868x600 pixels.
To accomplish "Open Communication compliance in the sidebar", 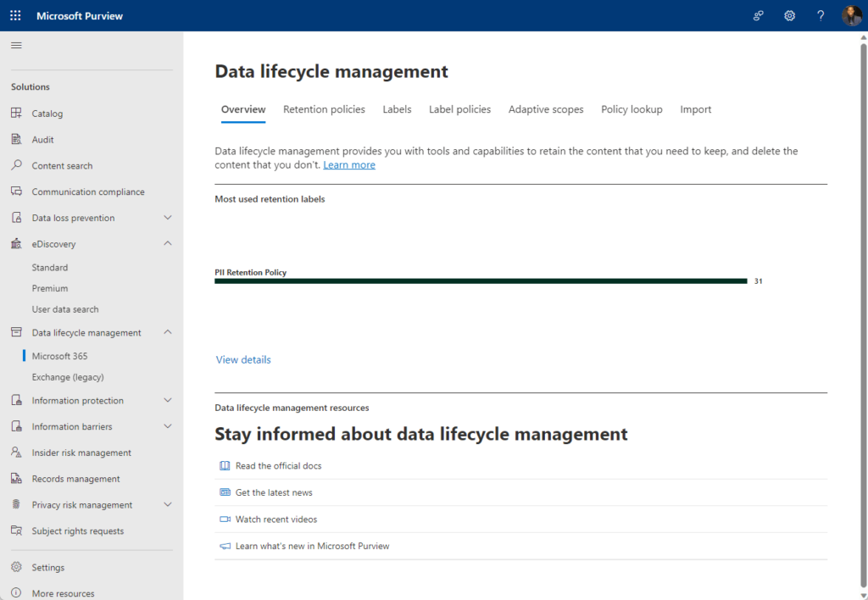I will (88, 192).
